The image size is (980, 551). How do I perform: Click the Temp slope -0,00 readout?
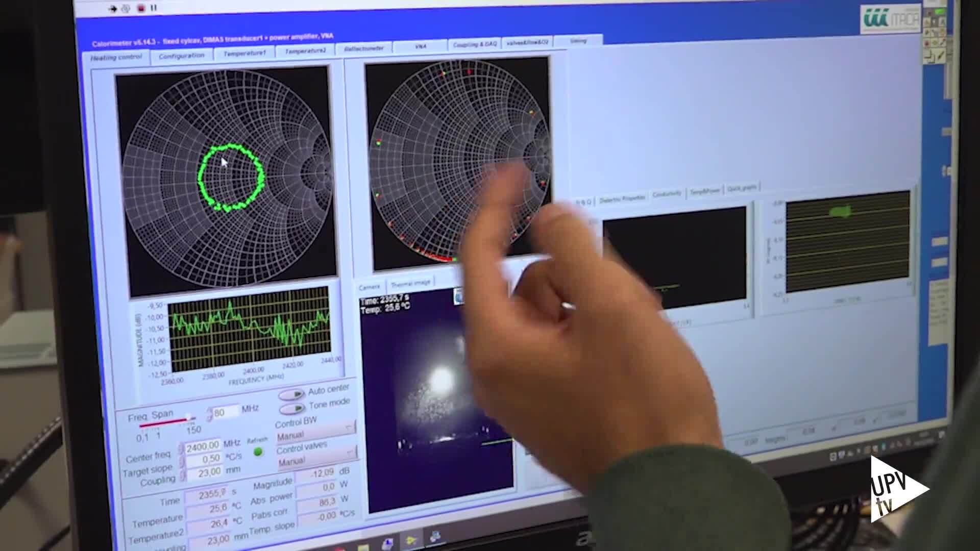318,516
